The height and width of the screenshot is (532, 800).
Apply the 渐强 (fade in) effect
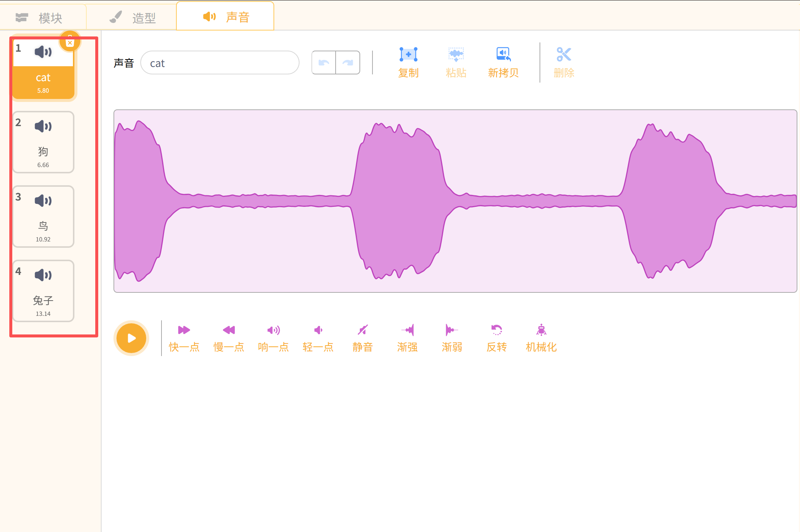pyautogui.click(x=407, y=330)
